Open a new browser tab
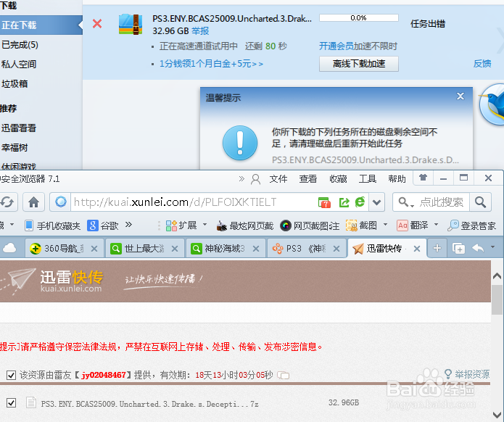The image size is (504, 422). 437,248
